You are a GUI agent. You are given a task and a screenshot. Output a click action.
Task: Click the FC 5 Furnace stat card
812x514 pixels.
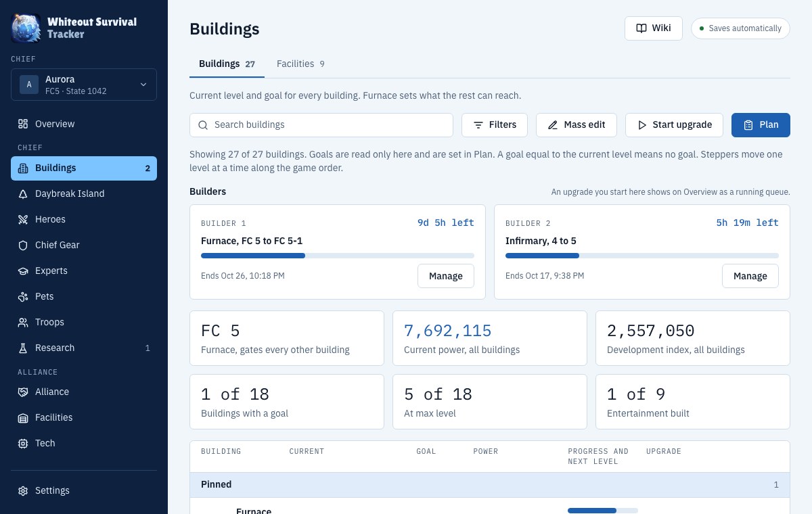(287, 338)
